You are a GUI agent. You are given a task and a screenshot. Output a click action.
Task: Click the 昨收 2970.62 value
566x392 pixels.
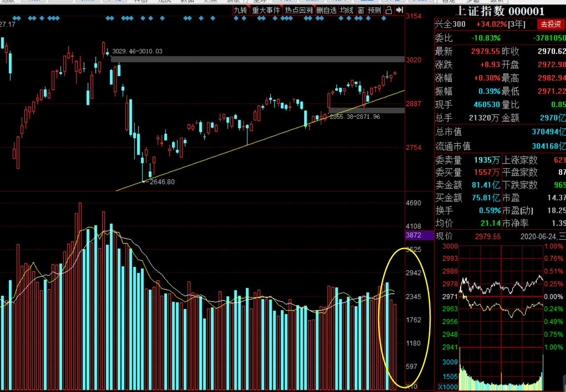click(552, 51)
